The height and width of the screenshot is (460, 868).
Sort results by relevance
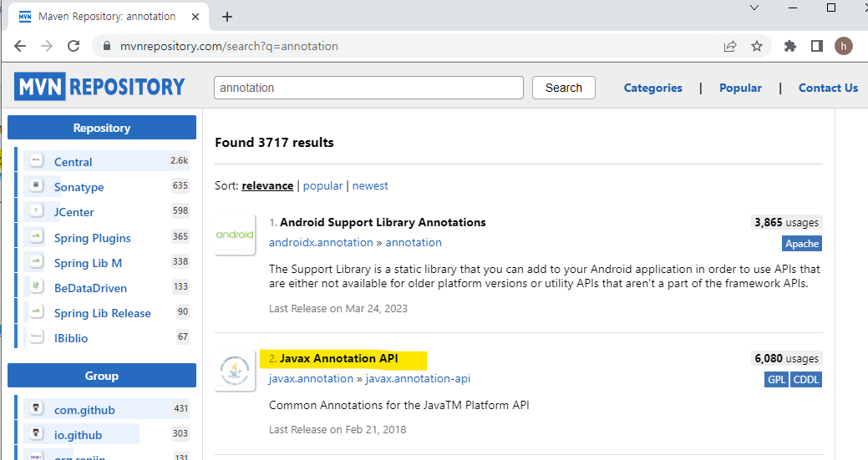267,186
